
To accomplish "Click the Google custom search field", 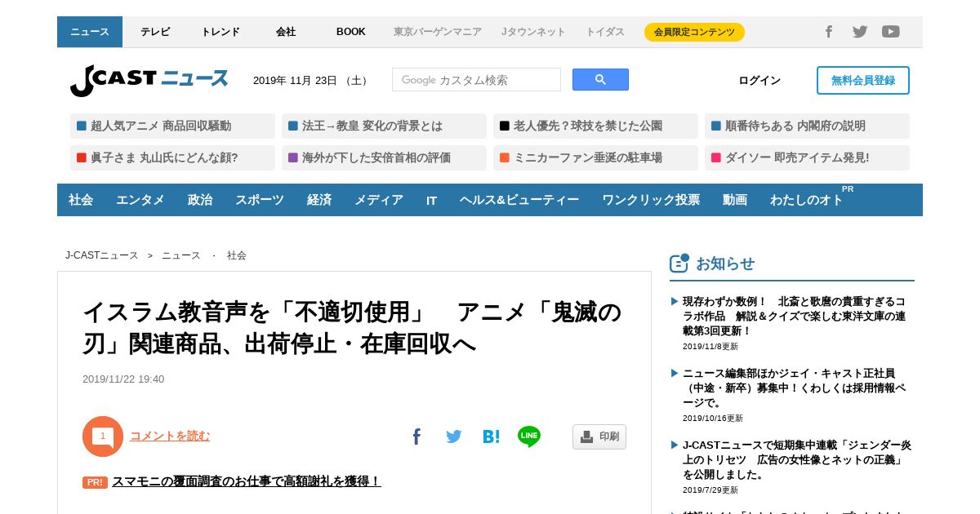I will point(476,80).
